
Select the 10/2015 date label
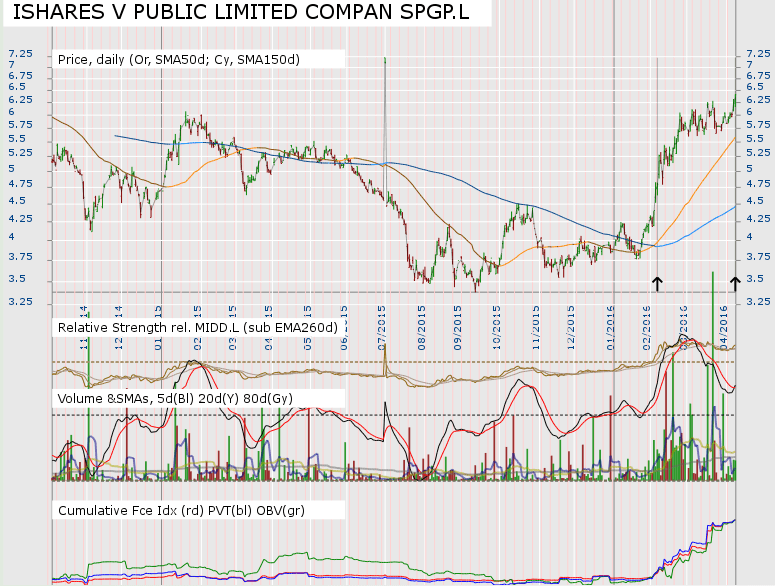(x=497, y=328)
